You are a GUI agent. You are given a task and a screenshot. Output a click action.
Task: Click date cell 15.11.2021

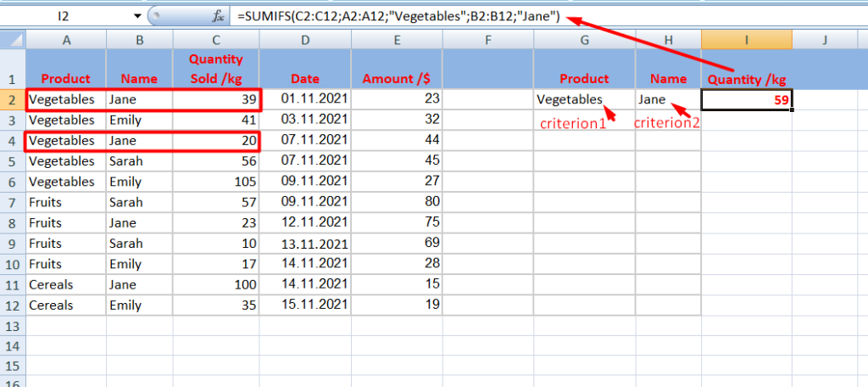[305, 305]
